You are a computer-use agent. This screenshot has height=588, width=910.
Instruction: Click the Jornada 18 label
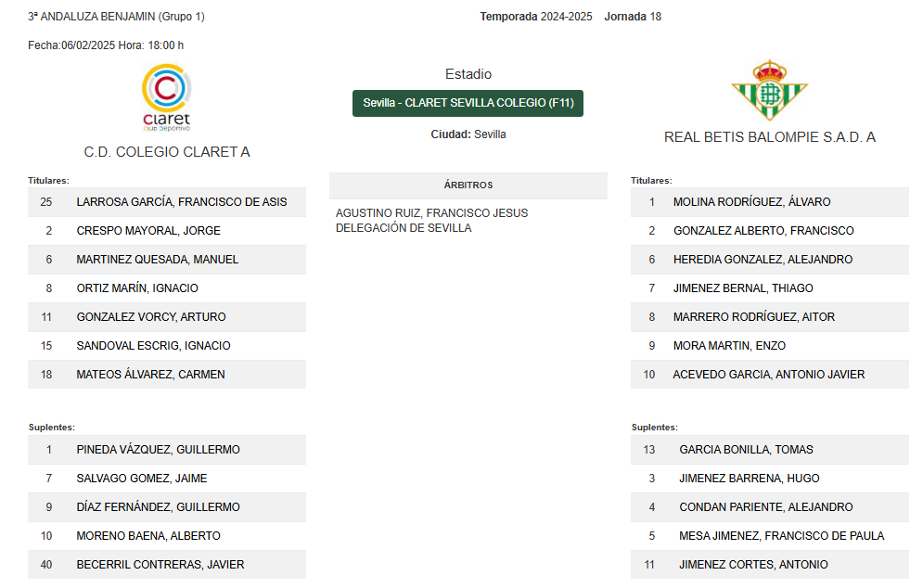point(633,17)
